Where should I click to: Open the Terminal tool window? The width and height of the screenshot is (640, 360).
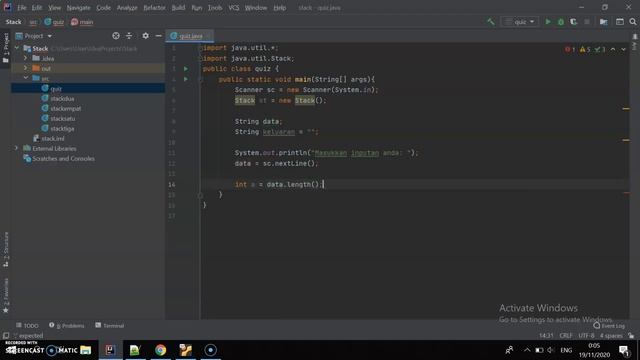coord(109,325)
